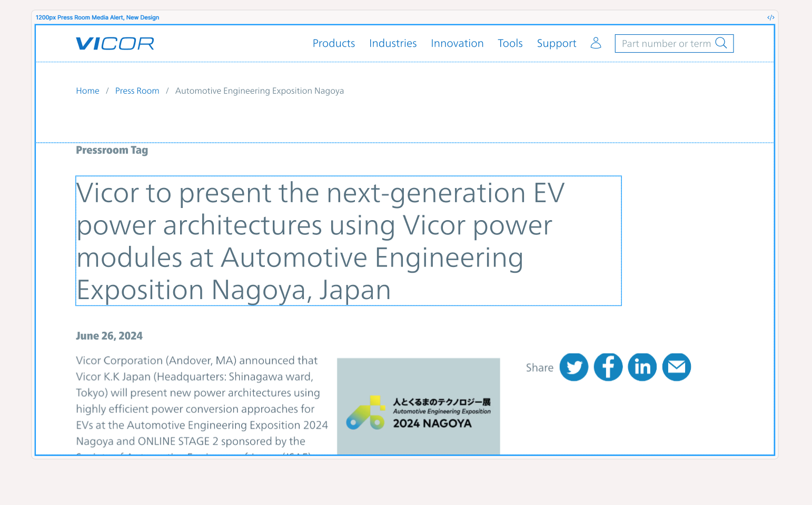The image size is (812, 505).
Task: Share article via email icon
Action: point(676,367)
